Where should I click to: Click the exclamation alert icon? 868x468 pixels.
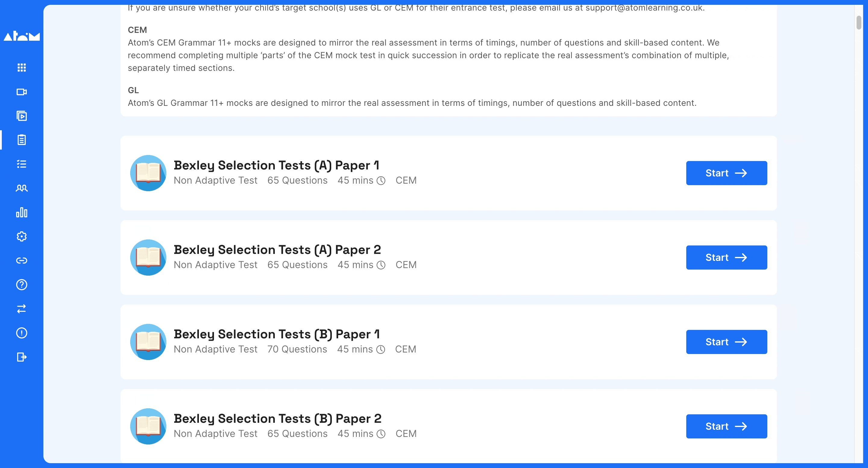(22, 333)
